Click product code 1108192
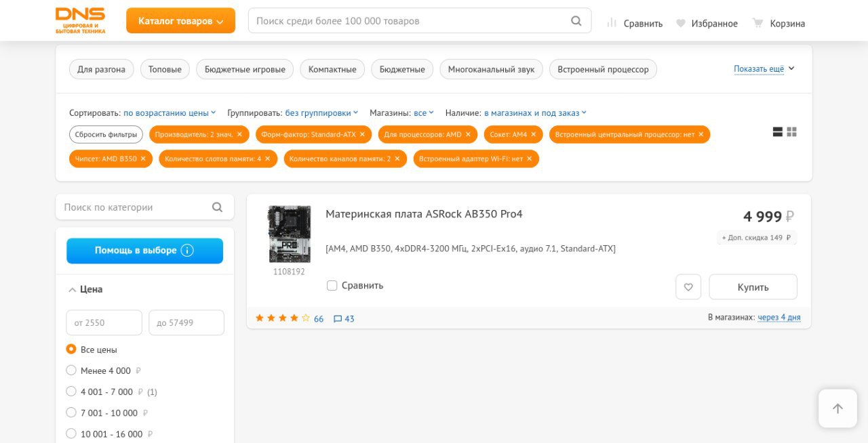The image size is (868, 443). tap(289, 272)
